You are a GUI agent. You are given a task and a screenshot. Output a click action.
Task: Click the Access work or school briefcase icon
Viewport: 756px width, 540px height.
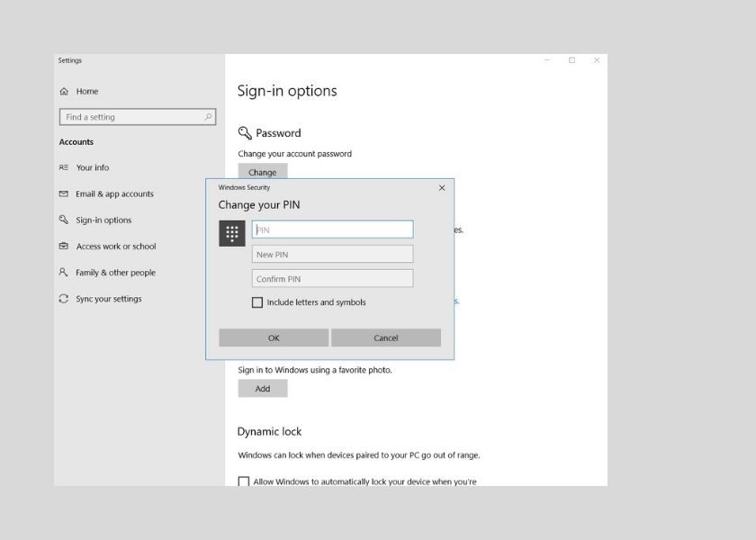click(63, 246)
